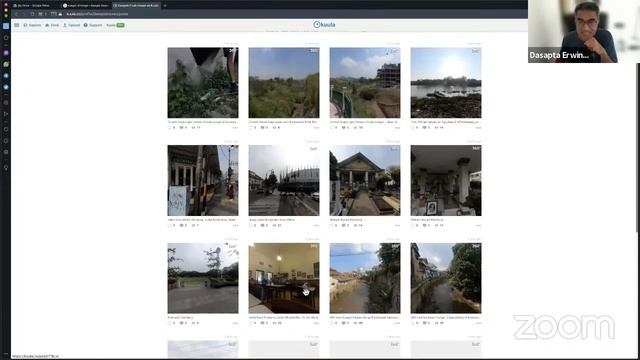
Task: Click the lightbulb icon at sidebar bottom
Action: click(x=6, y=168)
